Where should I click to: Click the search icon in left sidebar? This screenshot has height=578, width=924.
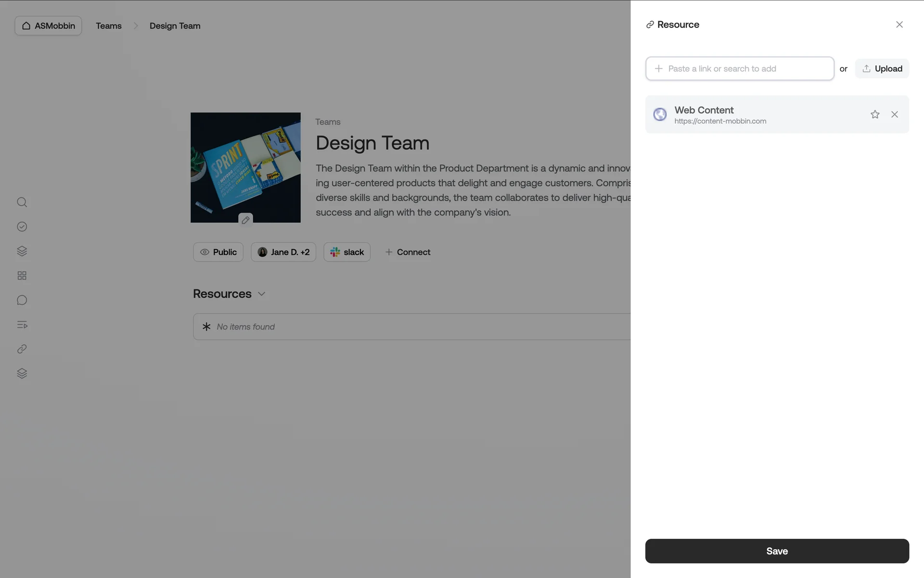[x=22, y=202]
